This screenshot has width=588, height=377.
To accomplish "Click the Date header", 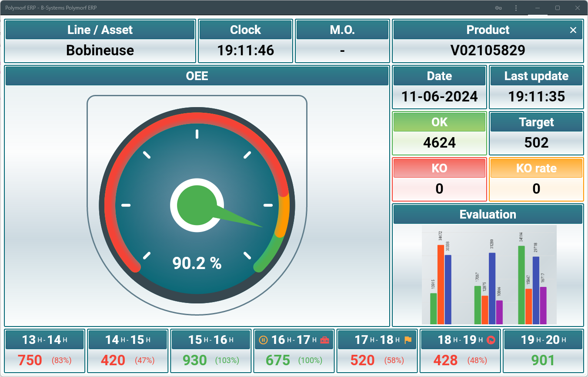I will 439,76.
